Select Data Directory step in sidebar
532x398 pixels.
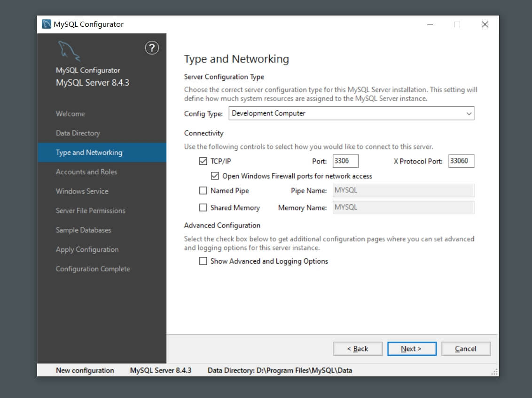(x=78, y=133)
